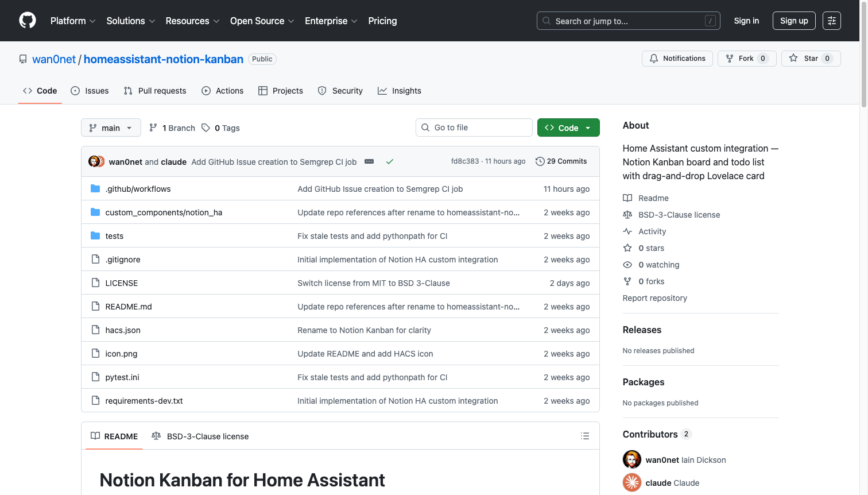Expand the commit description ellipsis

[369, 161]
